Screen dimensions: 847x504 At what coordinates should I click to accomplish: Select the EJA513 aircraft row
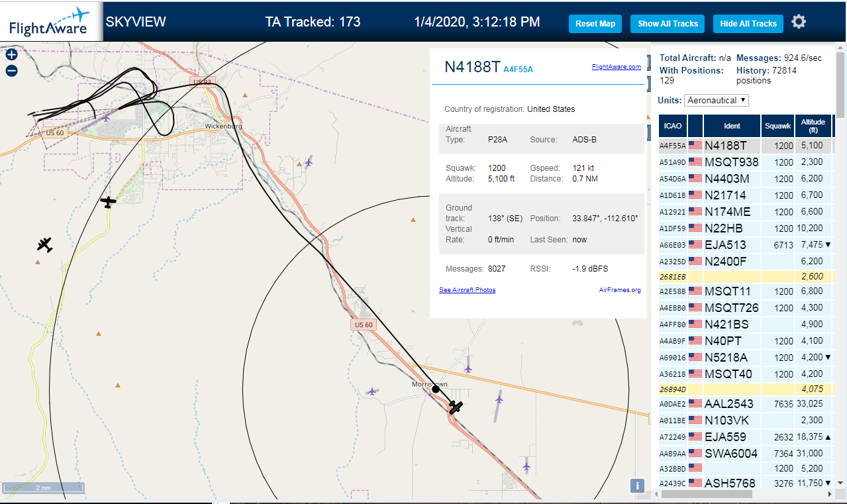746,245
